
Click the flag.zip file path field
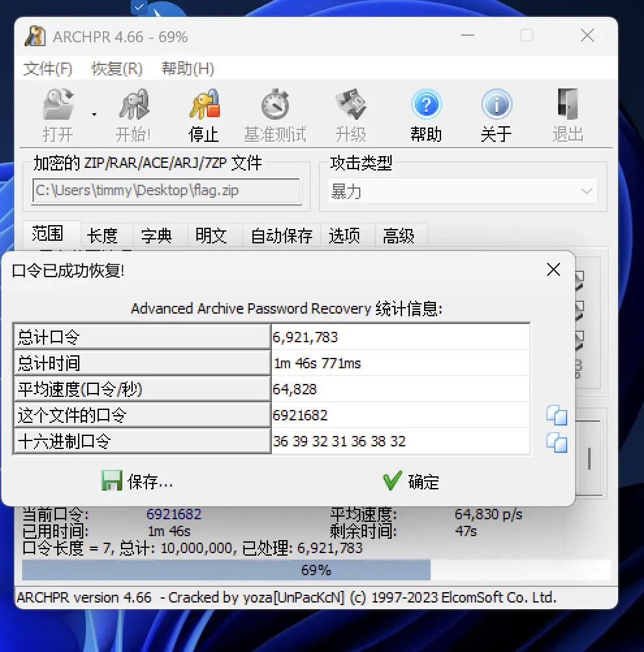pos(167,191)
